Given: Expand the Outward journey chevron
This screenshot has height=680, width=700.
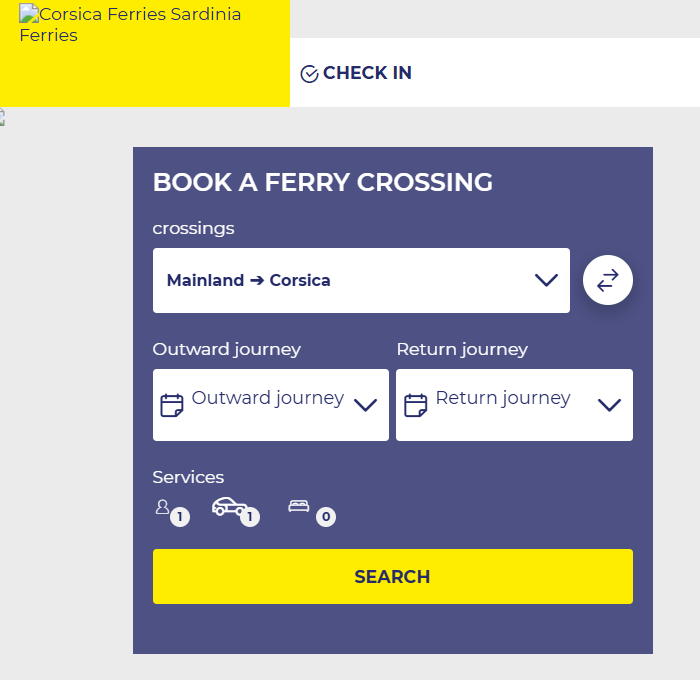Looking at the screenshot, I should (x=365, y=405).
